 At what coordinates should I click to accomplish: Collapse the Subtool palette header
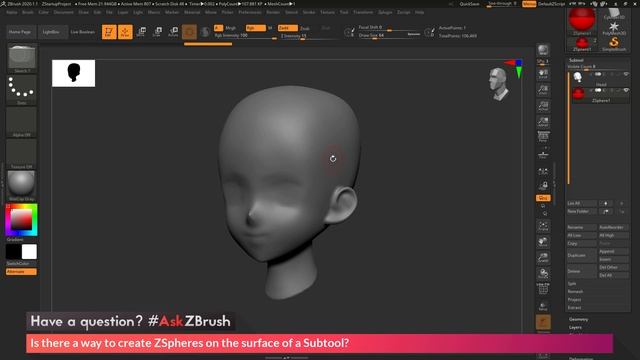(576, 60)
